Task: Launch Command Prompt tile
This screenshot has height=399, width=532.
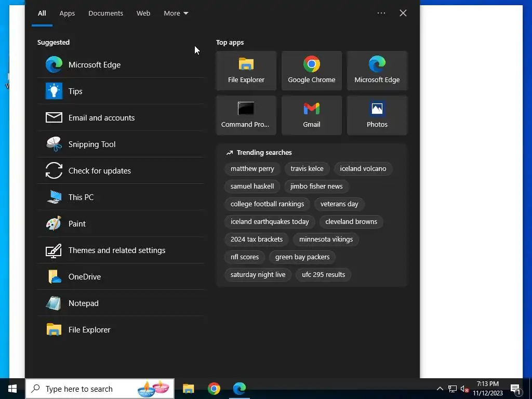Action: (246, 115)
